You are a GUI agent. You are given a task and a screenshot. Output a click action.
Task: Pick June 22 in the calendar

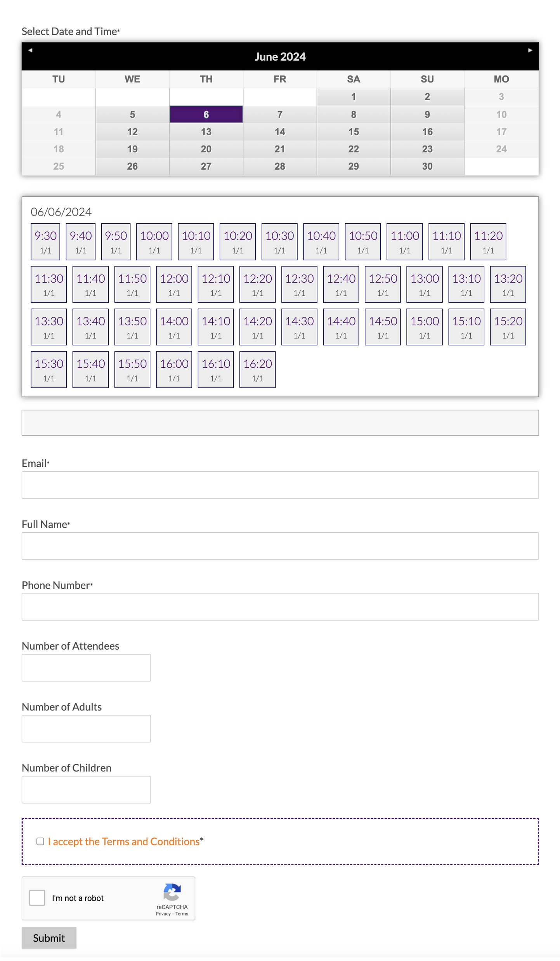[x=353, y=149]
